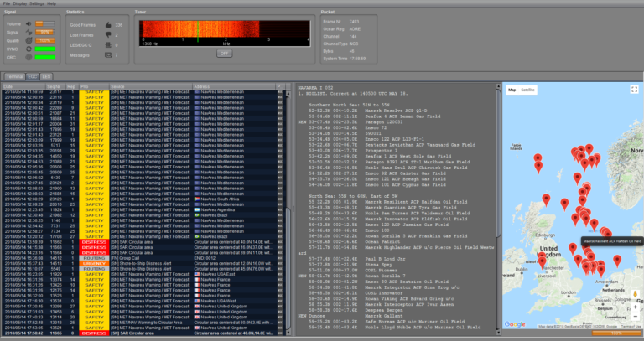644x341 pixels.
Task: Zoom in on the map
Action: point(635,307)
